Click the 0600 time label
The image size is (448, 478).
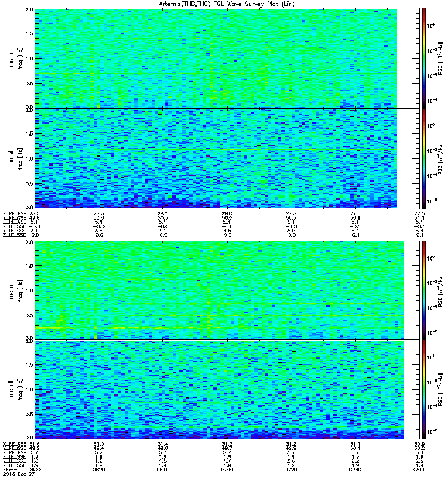coord(35,470)
